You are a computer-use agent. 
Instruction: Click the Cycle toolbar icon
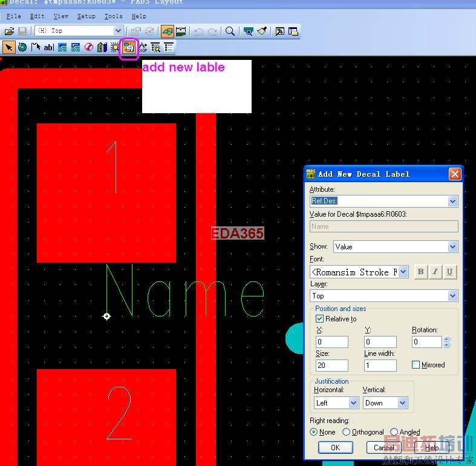149,31
